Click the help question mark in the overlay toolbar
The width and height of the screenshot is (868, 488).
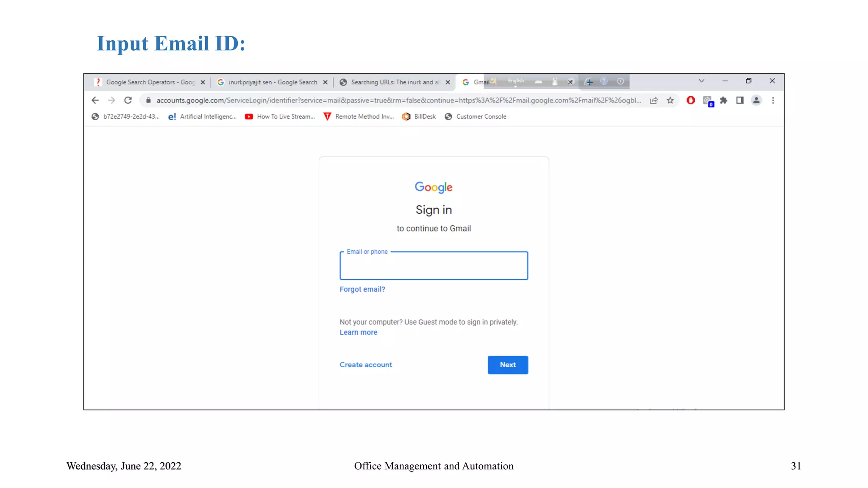point(604,81)
